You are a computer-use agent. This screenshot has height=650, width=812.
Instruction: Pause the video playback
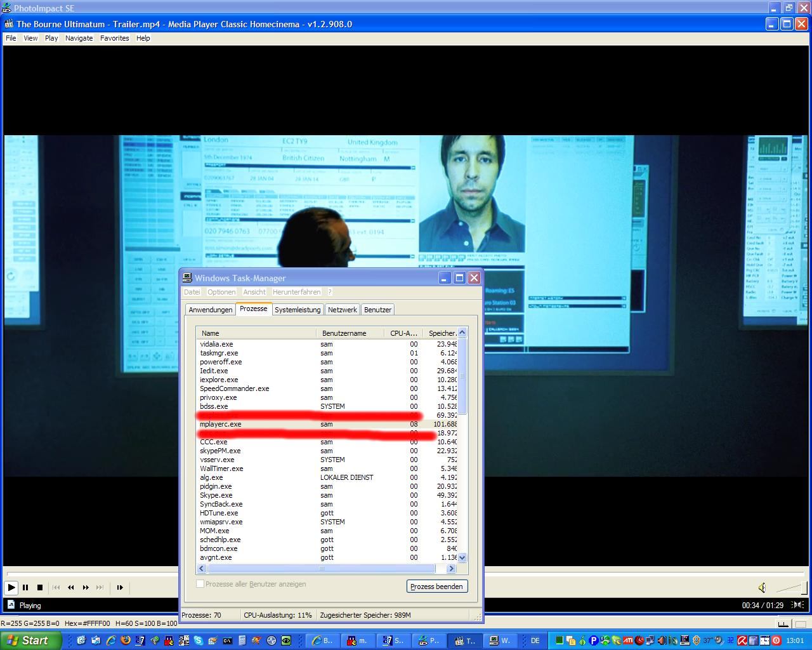pyautogui.click(x=26, y=588)
